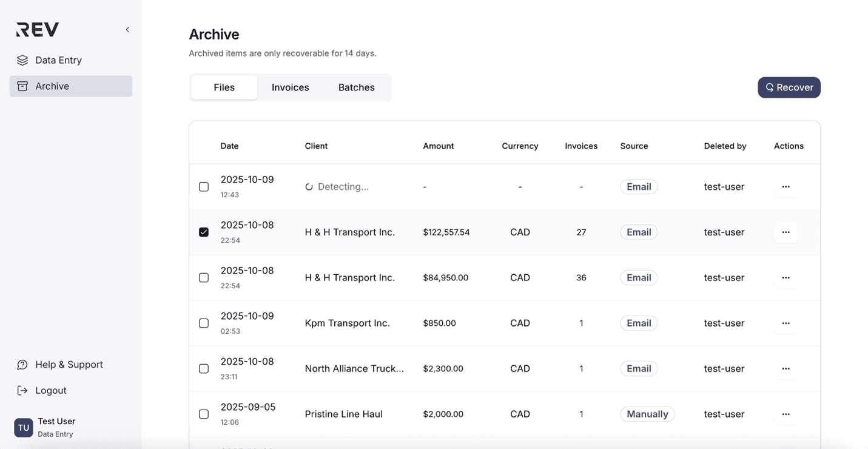Tick the Pristine Line Haul checkbox
Image resolution: width=868 pixels, height=449 pixels.
pos(204,414)
